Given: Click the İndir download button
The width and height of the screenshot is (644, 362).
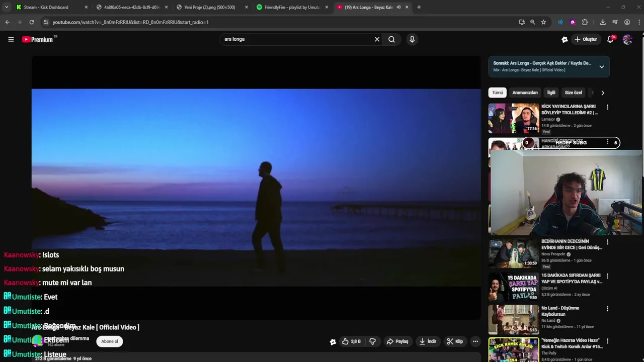Looking at the screenshot, I should click(428, 341).
